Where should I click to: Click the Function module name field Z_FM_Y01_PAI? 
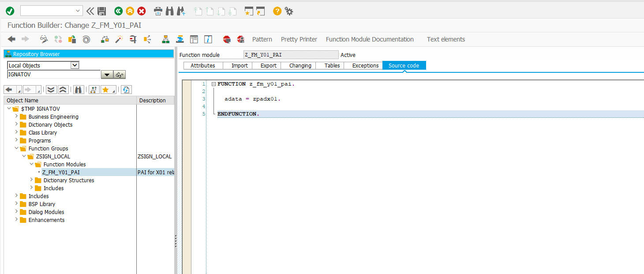click(291, 55)
